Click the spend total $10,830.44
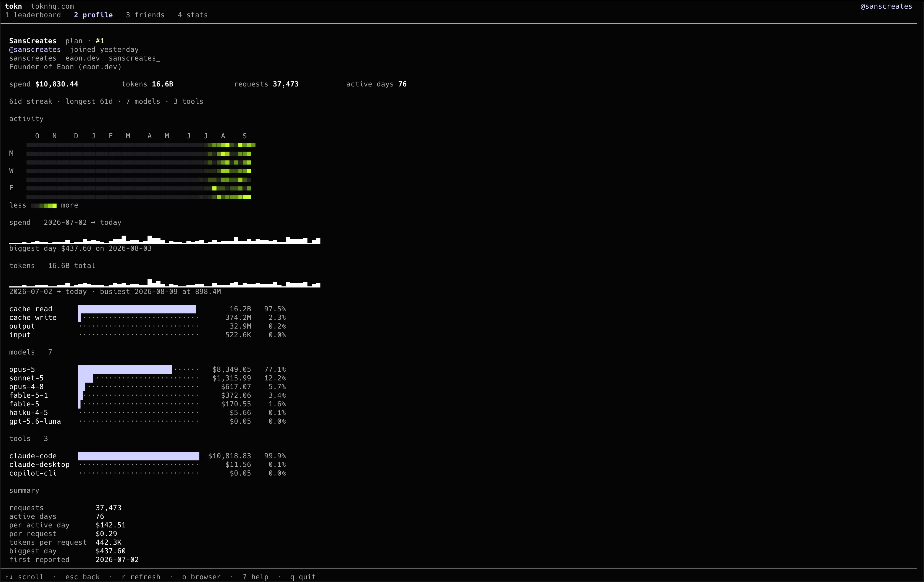Viewport: 924px width, 582px height. pyautogui.click(x=57, y=84)
